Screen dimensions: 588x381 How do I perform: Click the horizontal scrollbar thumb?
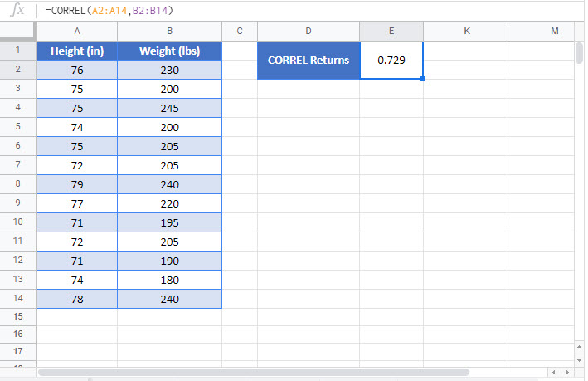tap(254, 372)
